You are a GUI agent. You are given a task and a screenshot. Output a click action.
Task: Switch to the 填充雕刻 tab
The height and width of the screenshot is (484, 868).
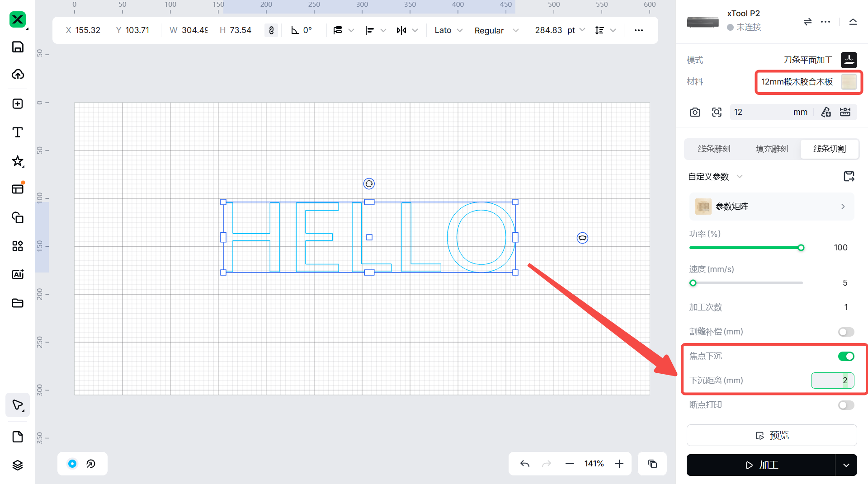(772, 149)
